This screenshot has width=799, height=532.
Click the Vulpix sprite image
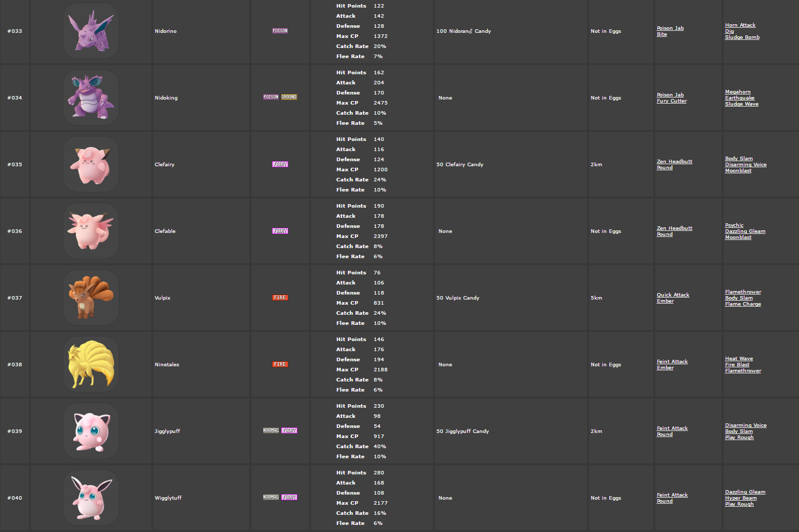pos(91,297)
